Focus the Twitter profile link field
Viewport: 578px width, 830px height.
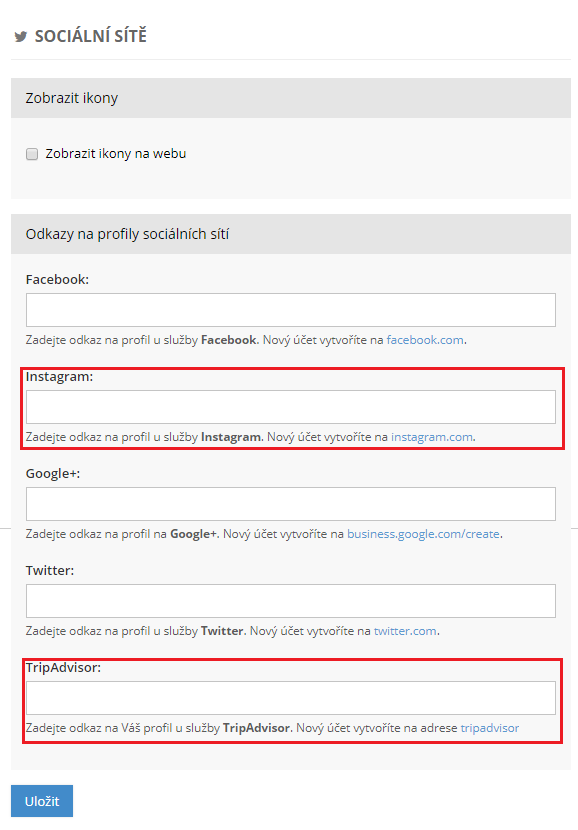[291, 601]
